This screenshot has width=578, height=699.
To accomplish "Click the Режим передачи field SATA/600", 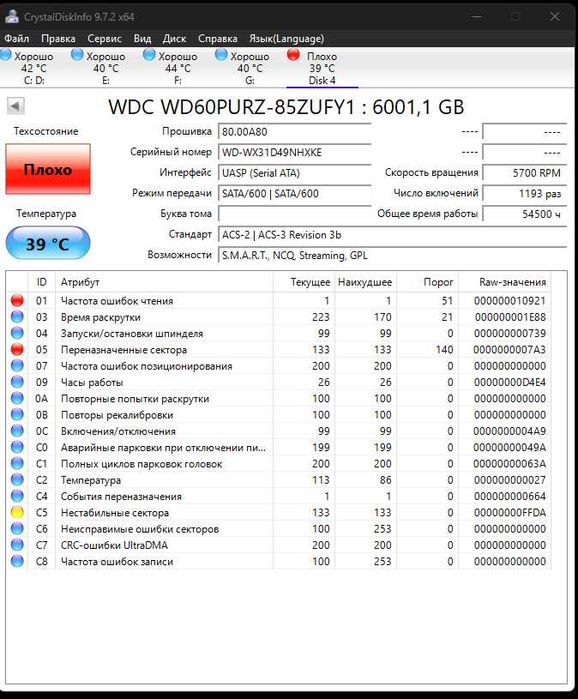I will point(295,193).
